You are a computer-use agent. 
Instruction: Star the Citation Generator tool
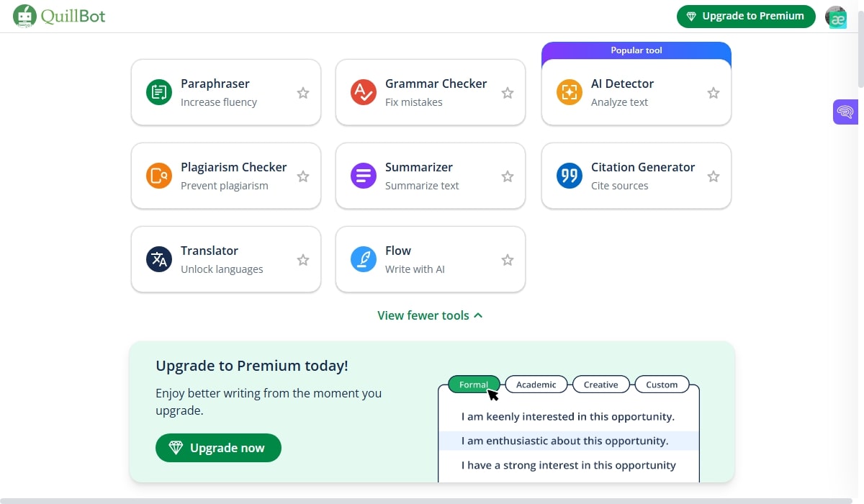[x=714, y=176]
